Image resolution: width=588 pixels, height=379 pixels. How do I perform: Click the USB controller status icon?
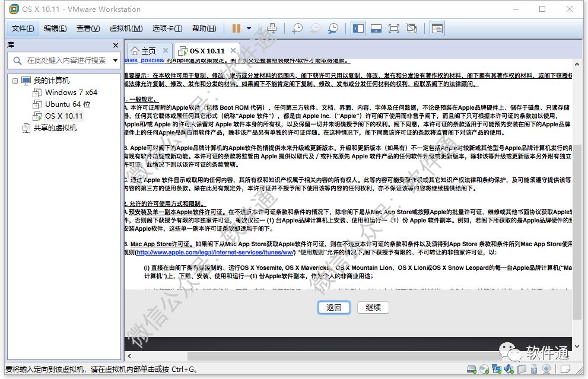(x=534, y=370)
